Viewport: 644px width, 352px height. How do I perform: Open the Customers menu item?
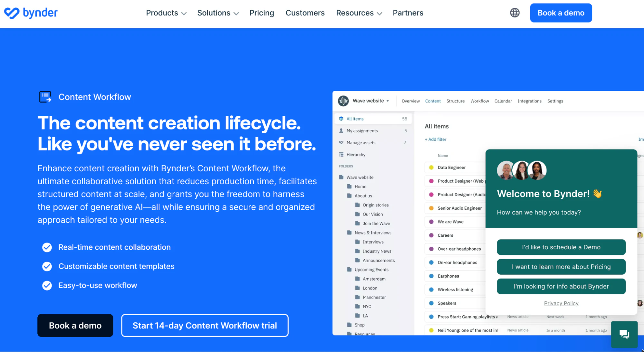coord(305,13)
